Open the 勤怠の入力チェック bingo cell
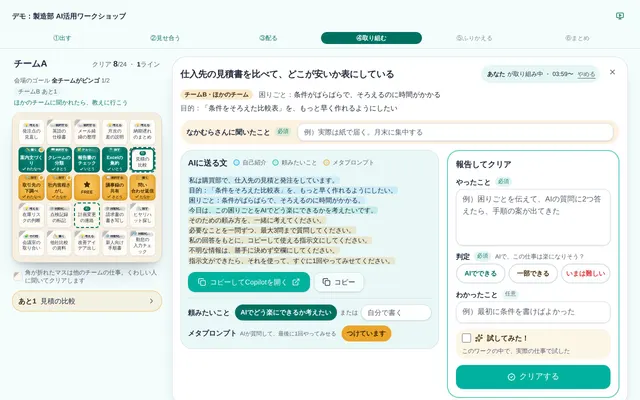Screen dimensions: 640x400 (x=142, y=243)
